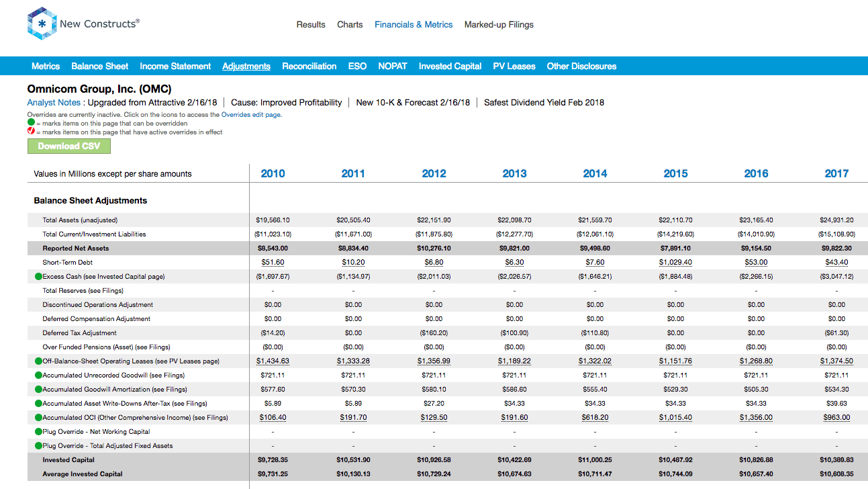Screen dimensions: 868x489
Task: Switch to the ESO tab
Action: coord(357,66)
